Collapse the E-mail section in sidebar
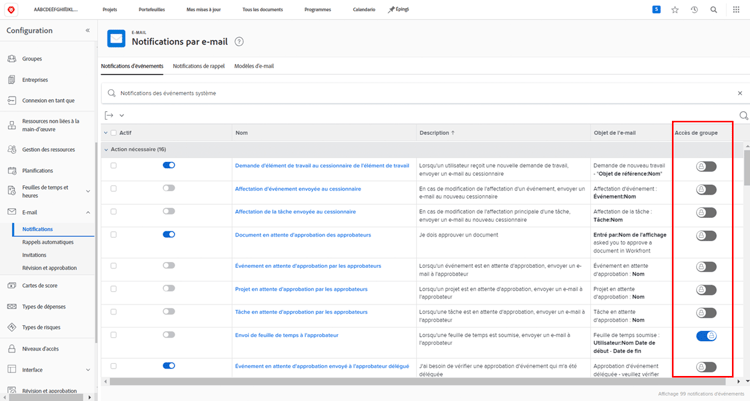 pyautogui.click(x=88, y=212)
